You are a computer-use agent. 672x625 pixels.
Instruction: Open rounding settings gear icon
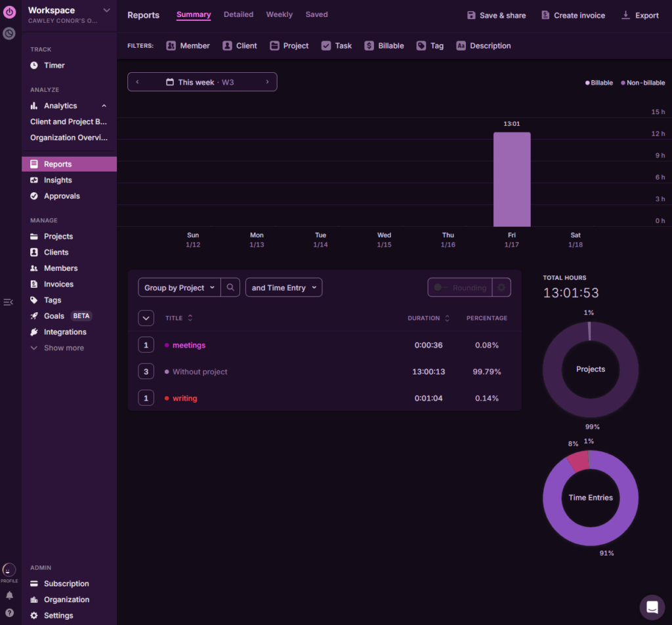pos(502,287)
